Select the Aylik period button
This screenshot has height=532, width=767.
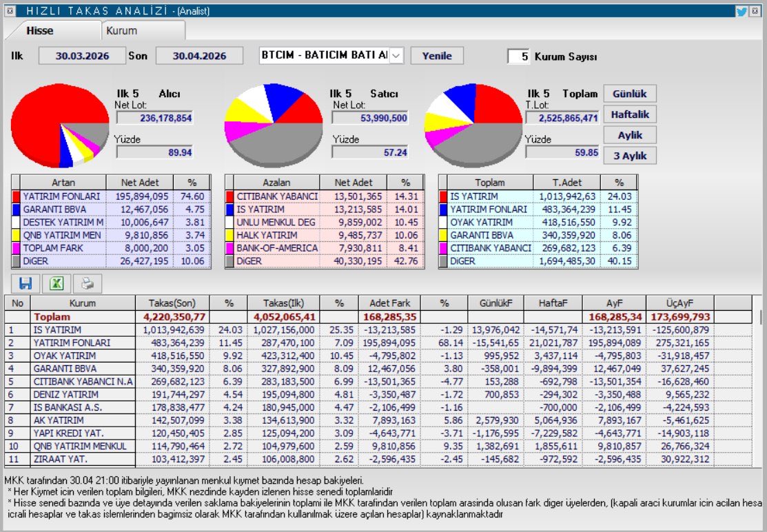(x=630, y=136)
